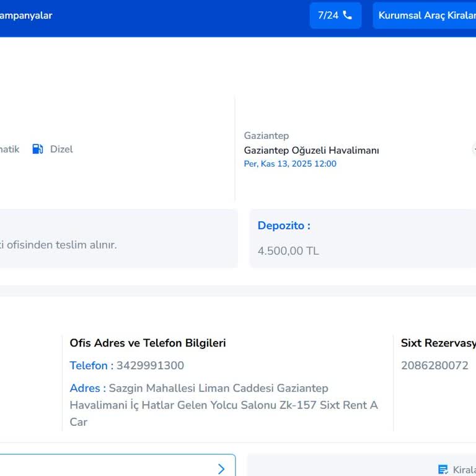Click the 7/24 text in the header
This screenshot has height=476, width=476.
click(328, 15)
